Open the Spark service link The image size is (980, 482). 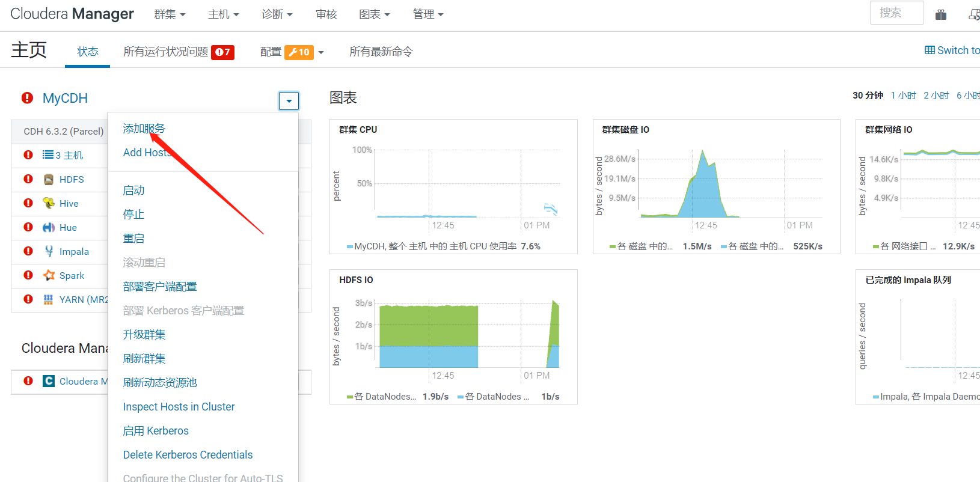(72, 275)
